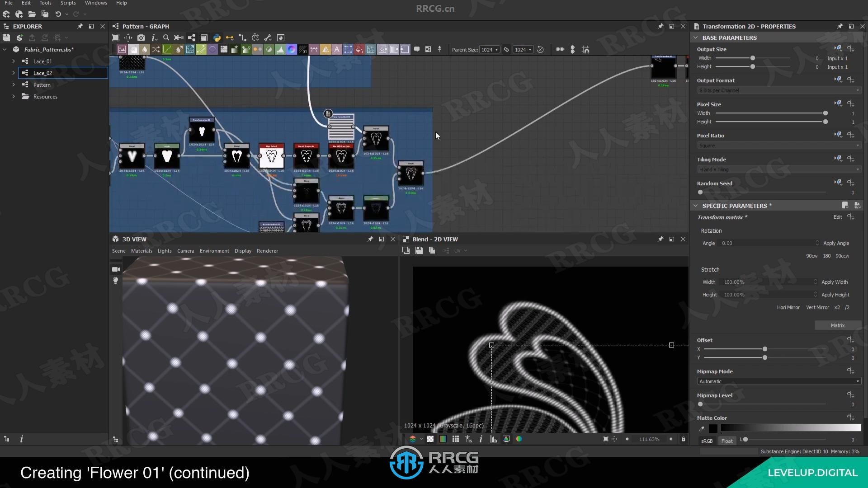Click the camera screenshot icon in graph toolbar

click(141, 38)
